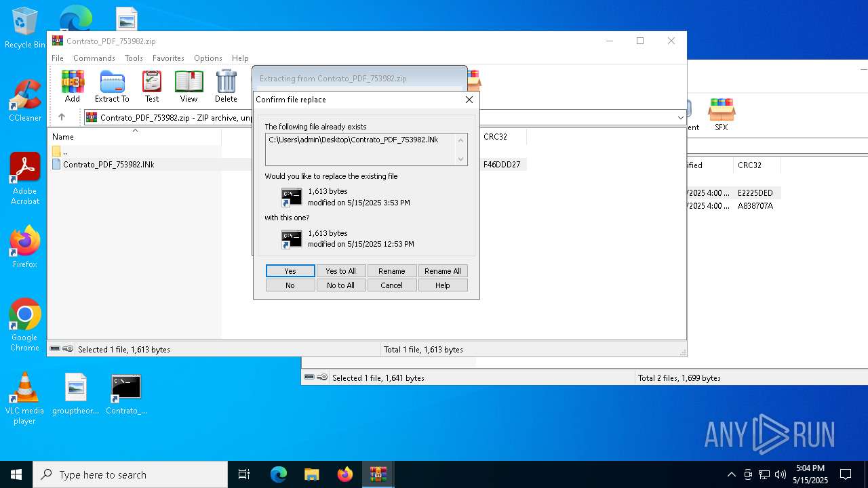Open File Explorer from the taskbar
This screenshot has height=488, width=868.
click(311, 474)
